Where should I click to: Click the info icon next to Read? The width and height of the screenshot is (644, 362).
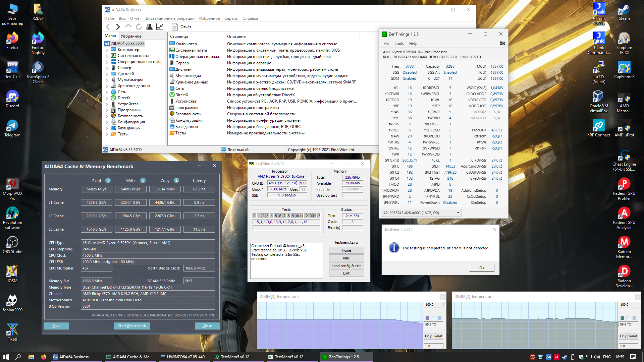click(108, 180)
